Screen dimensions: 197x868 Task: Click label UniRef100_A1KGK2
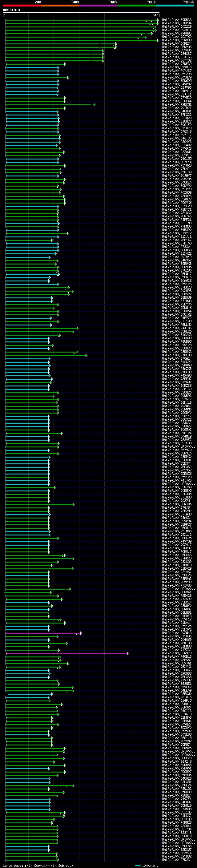[x=176, y=816]
